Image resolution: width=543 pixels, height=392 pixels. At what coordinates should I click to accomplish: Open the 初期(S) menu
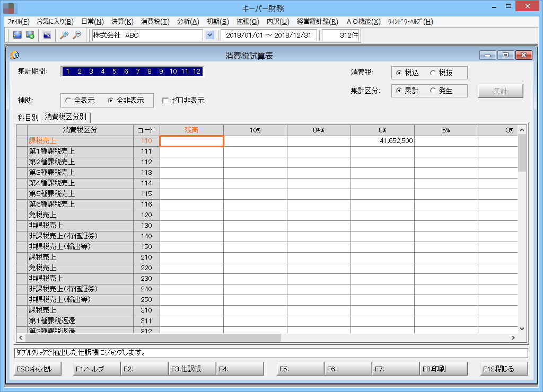click(218, 21)
